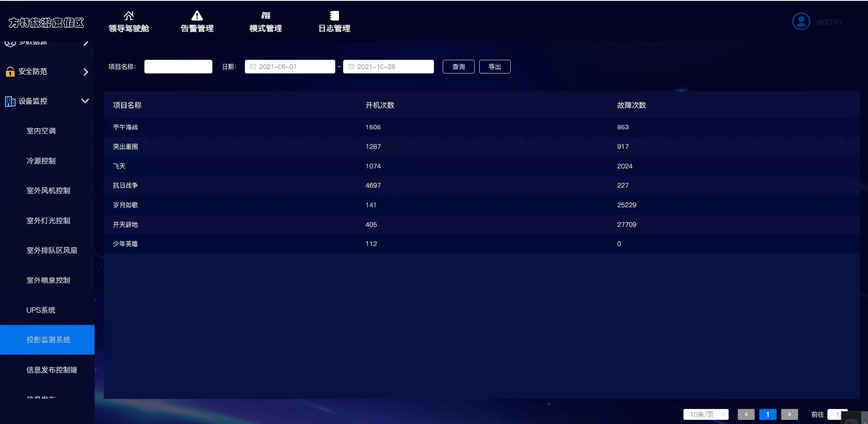The width and height of the screenshot is (868, 424).
Task: Select UPS系统 in sidebar
Action: (41, 310)
